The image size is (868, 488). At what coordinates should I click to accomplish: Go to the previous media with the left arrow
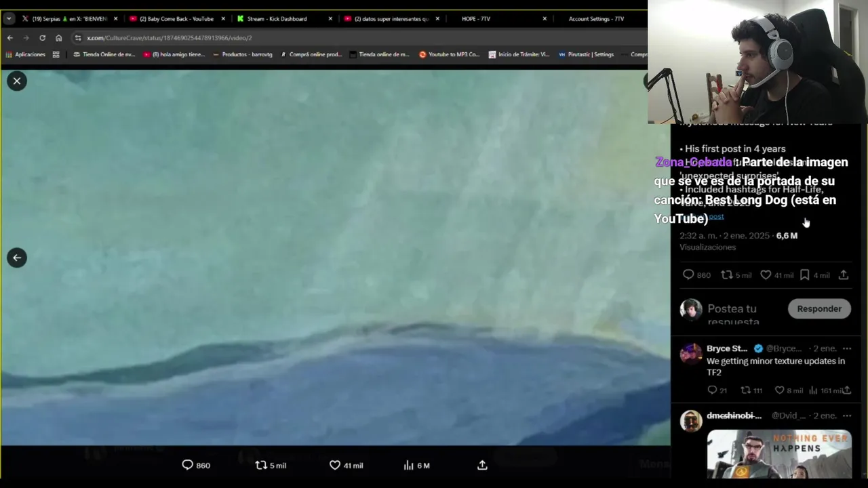tap(17, 258)
